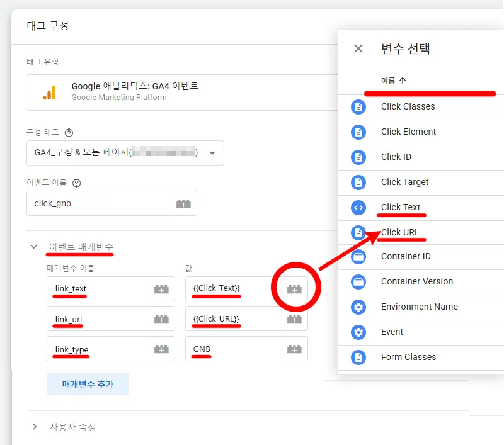504x445 pixels.
Task: Insert variable for the {{Click URL}} value
Action: click(x=294, y=319)
